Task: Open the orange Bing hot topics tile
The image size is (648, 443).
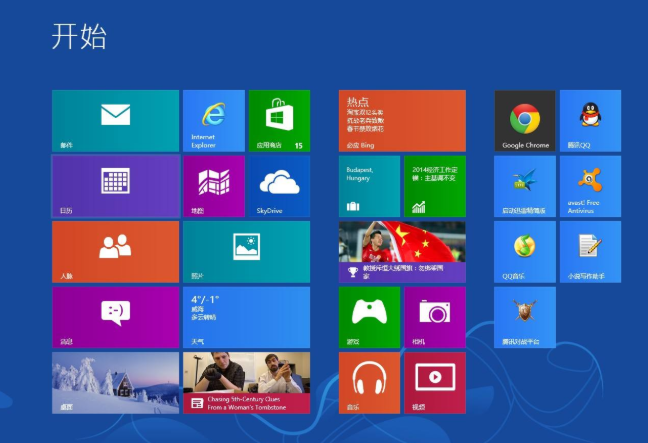Action: coord(402,121)
